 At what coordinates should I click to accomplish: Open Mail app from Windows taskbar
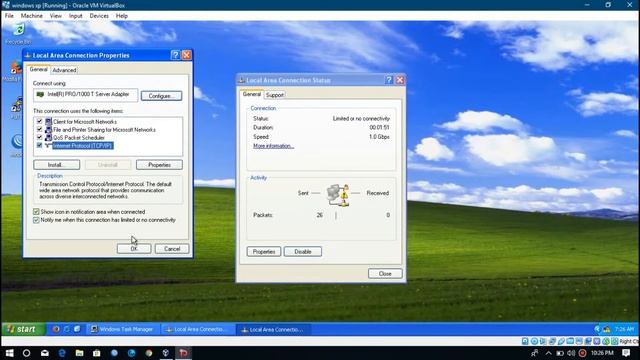[44, 353]
